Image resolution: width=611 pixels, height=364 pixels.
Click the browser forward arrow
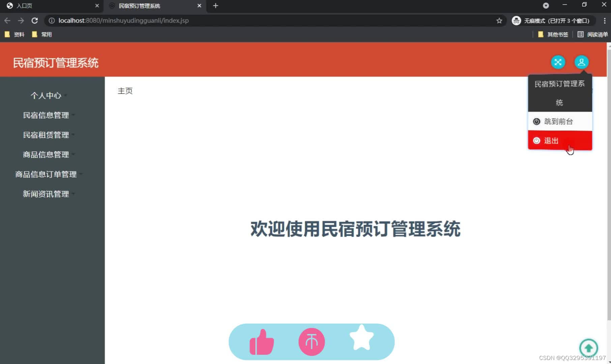click(x=21, y=21)
